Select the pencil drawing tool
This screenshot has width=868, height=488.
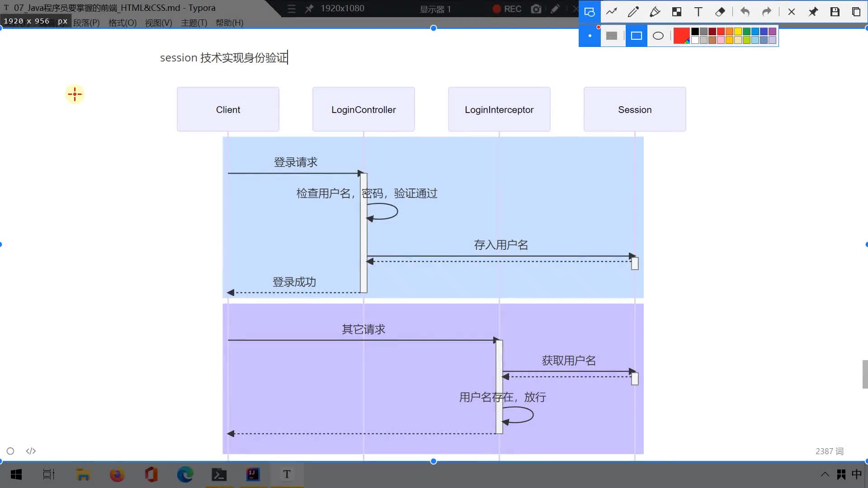633,12
